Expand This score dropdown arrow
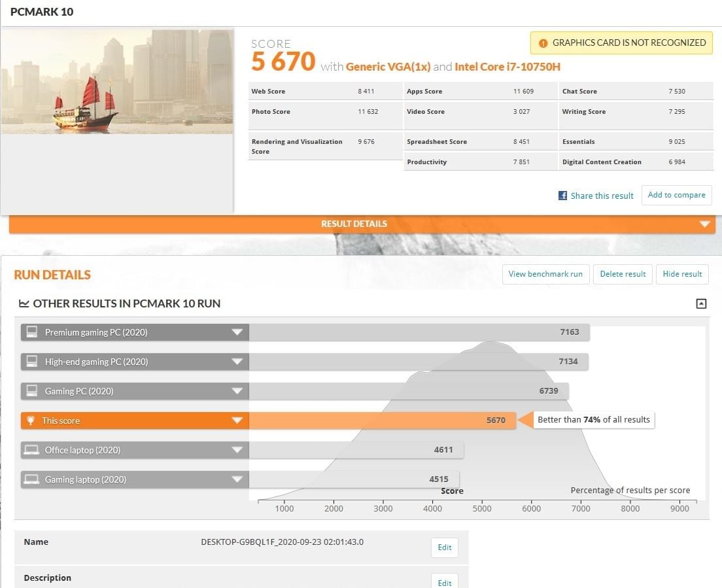The width and height of the screenshot is (722, 588). click(x=237, y=421)
